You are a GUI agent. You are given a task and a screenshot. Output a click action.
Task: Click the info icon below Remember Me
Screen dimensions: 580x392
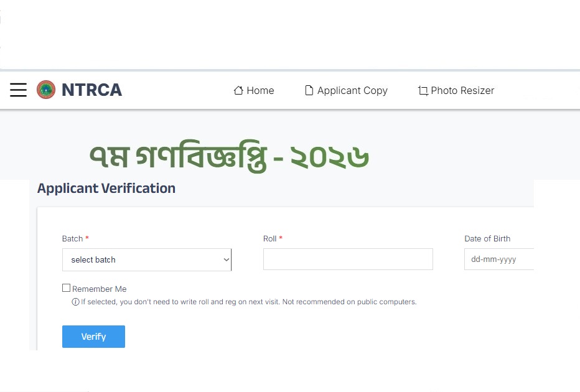click(76, 302)
